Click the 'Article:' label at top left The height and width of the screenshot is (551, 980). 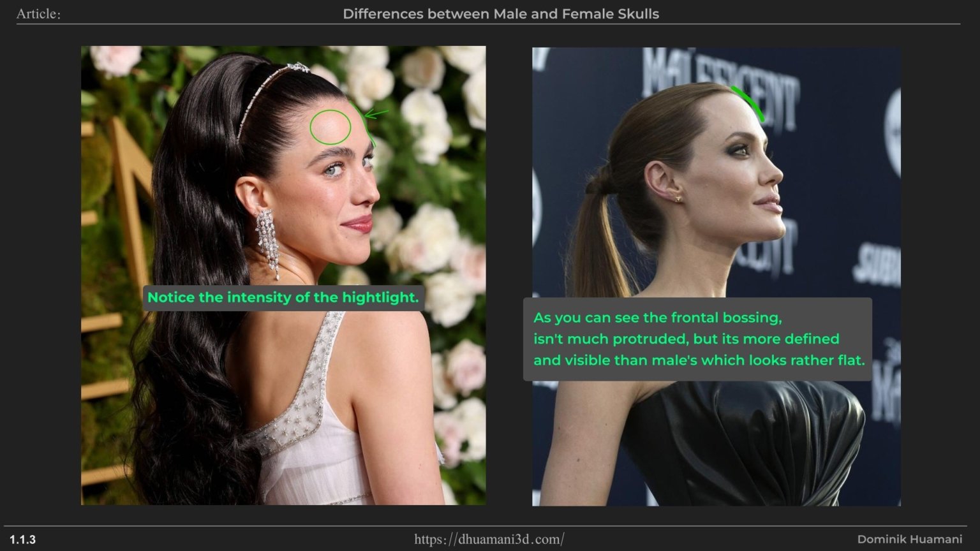pos(38,14)
